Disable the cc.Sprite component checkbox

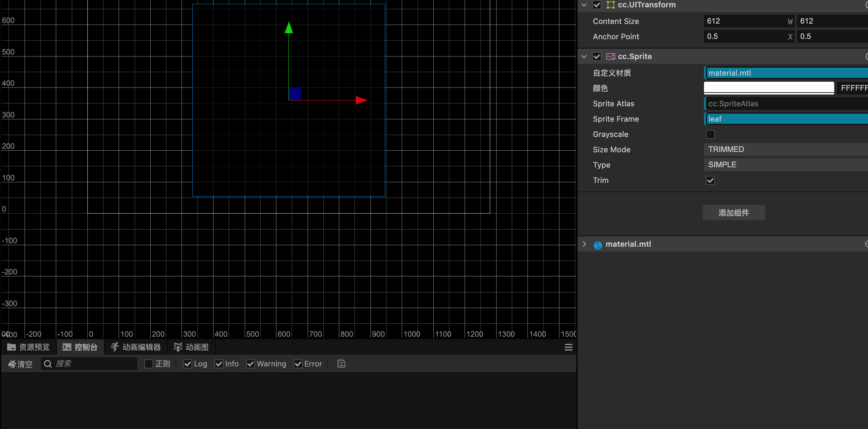[x=596, y=56]
